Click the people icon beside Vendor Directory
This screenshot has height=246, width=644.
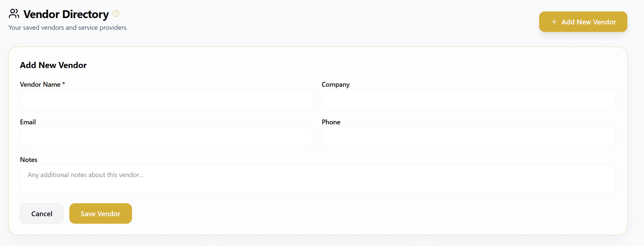point(14,14)
